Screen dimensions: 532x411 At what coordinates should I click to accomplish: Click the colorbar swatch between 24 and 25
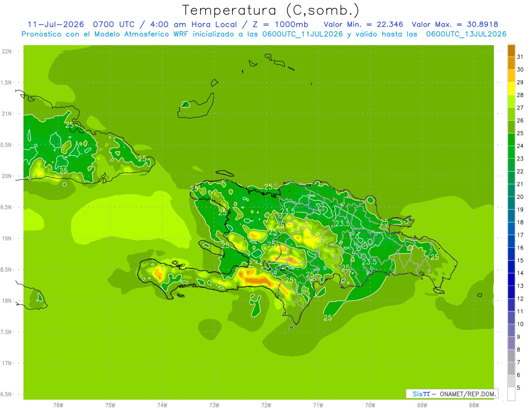(x=511, y=140)
